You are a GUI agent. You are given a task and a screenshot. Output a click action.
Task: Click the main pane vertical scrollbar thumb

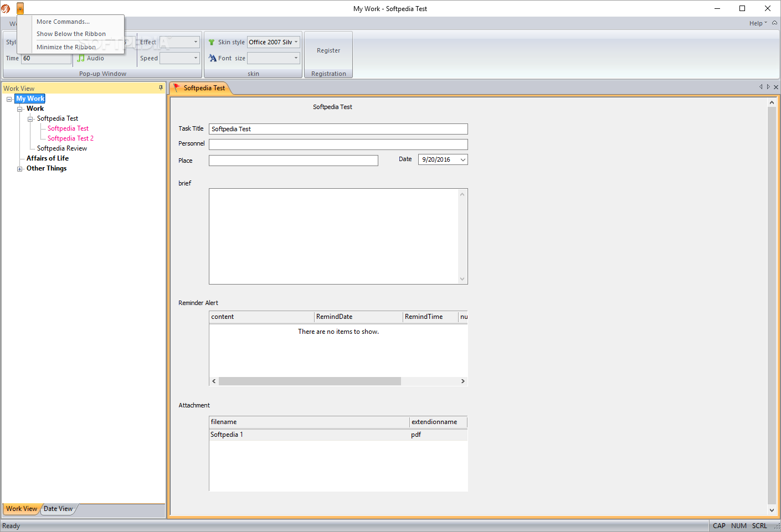pyautogui.click(x=772, y=306)
